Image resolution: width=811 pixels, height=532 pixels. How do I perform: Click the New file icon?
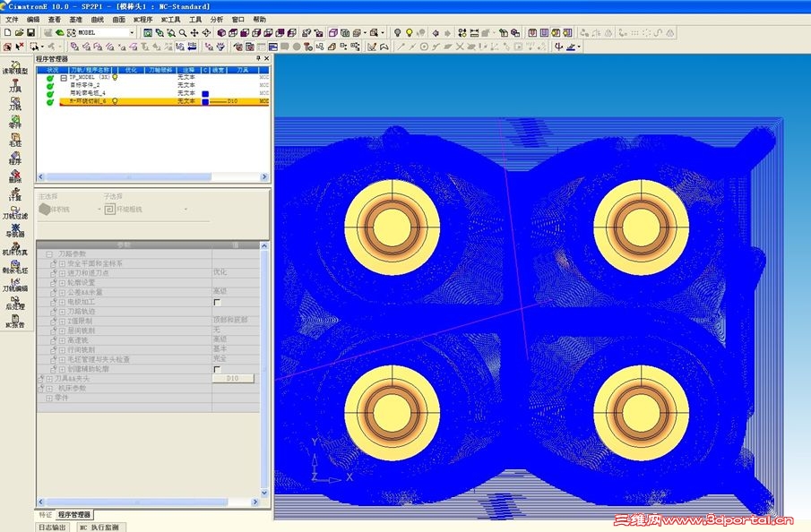pyautogui.click(x=7, y=32)
